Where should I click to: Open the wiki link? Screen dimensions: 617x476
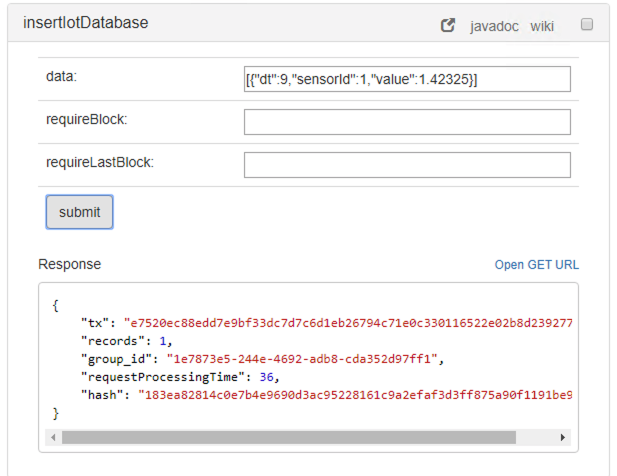[542, 26]
